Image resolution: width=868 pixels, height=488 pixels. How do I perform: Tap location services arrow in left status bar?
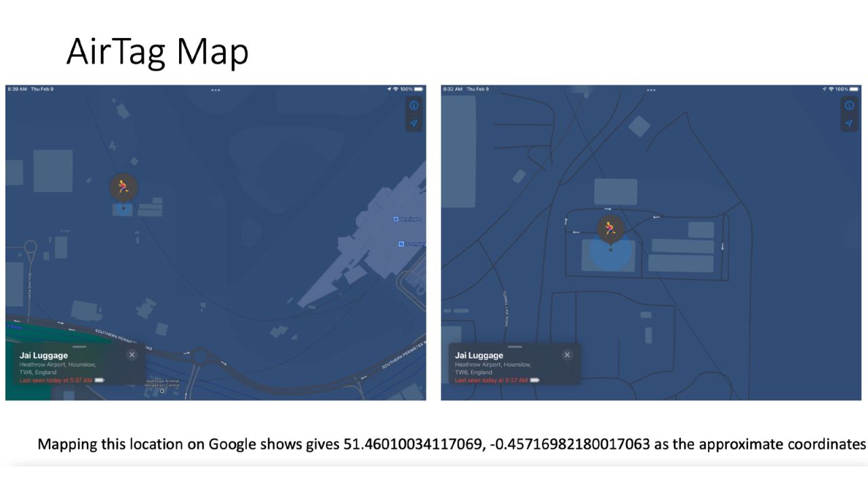tap(390, 89)
